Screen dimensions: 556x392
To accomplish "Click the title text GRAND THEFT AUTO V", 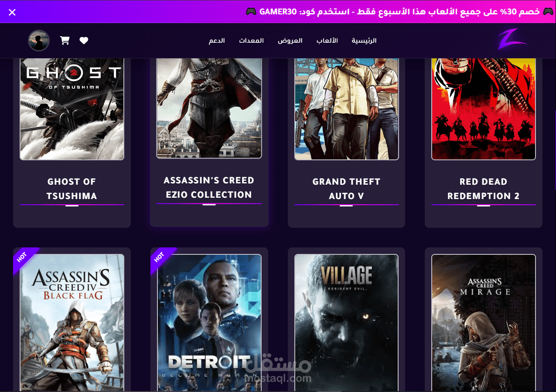I will tap(347, 189).
